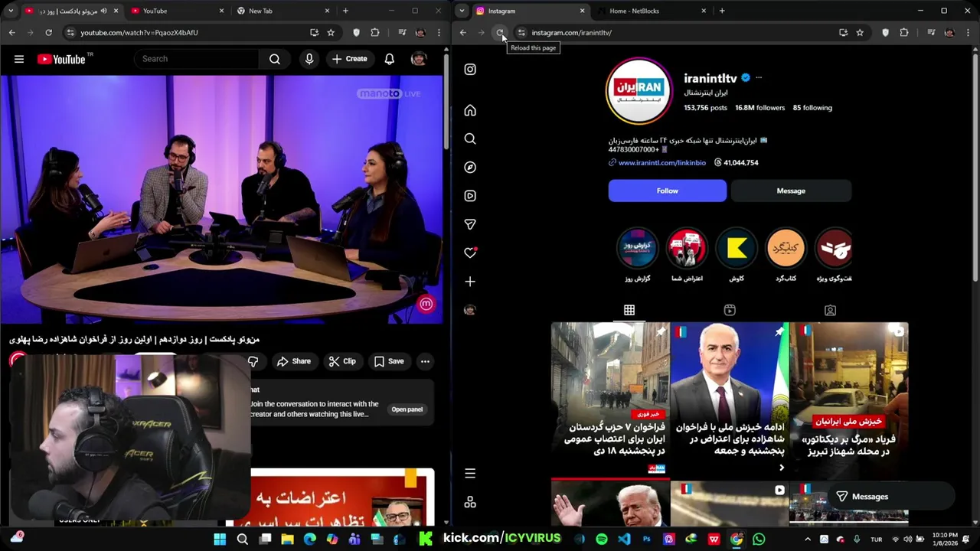This screenshot has height=551, width=980.
Task: Reload the YouTube page
Action: point(48,32)
